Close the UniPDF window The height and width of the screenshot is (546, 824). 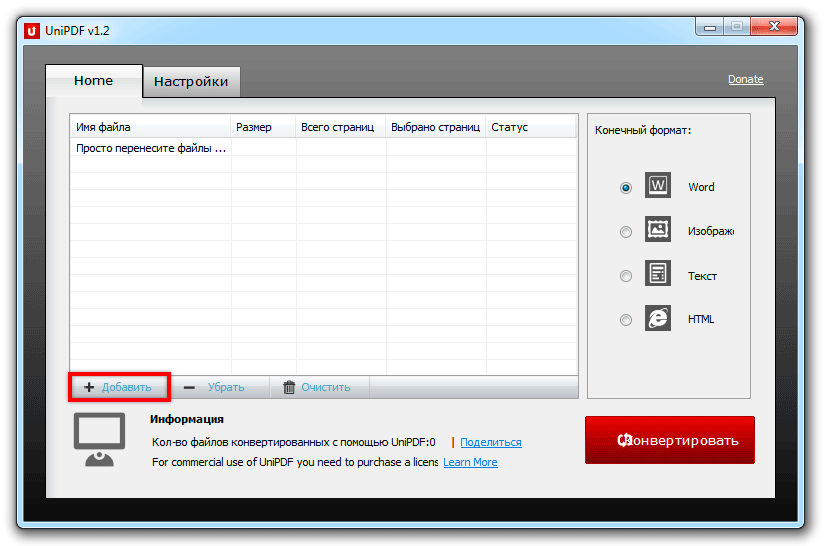pos(774,26)
